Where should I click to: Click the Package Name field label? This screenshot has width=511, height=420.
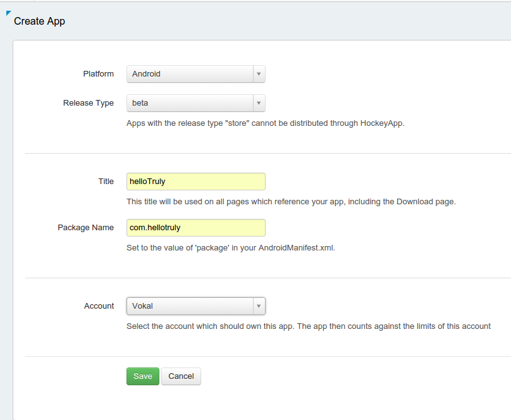click(86, 228)
